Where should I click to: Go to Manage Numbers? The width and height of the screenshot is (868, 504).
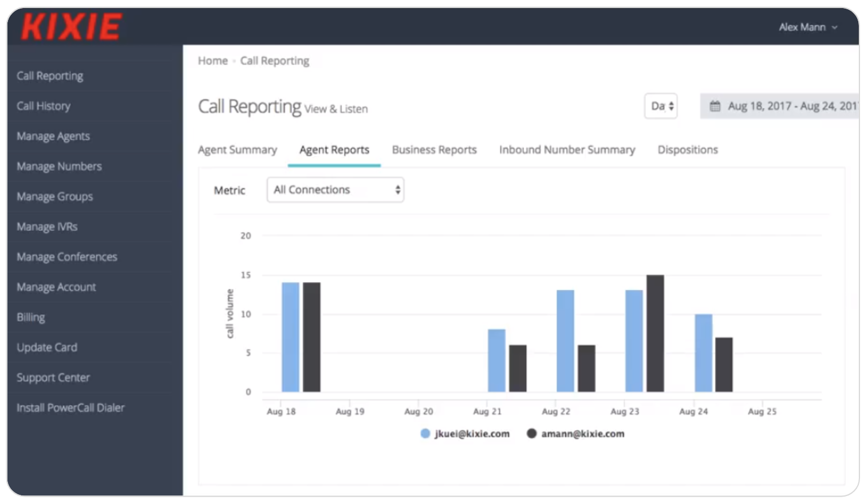coord(60,166)
